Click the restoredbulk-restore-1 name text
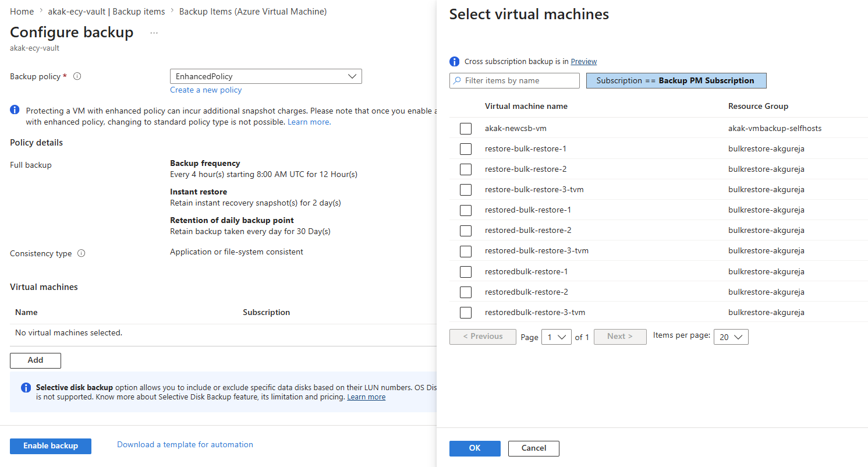Viewport: 868px width, 467px height. pos(526,271)
